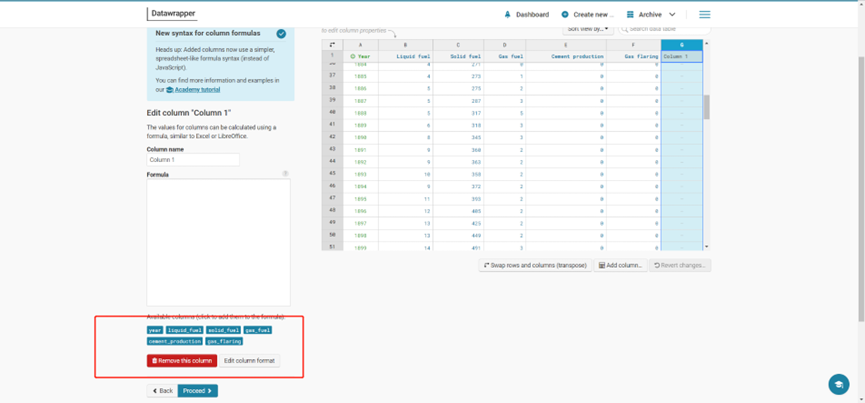Click the data table scrollbar thumb
The image size is (865, 403).
coord(707,106)
